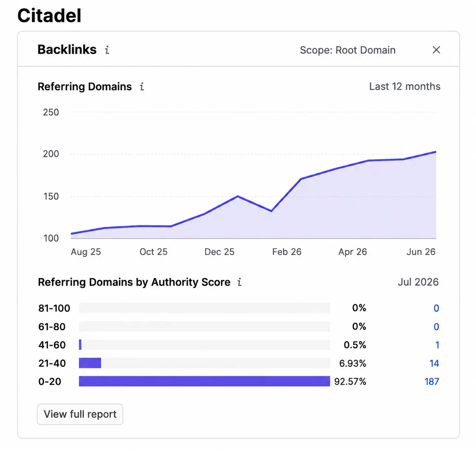Click the Jul 2026 date label
This screenshot has width=476, height=450.
(x=418, y=282)
